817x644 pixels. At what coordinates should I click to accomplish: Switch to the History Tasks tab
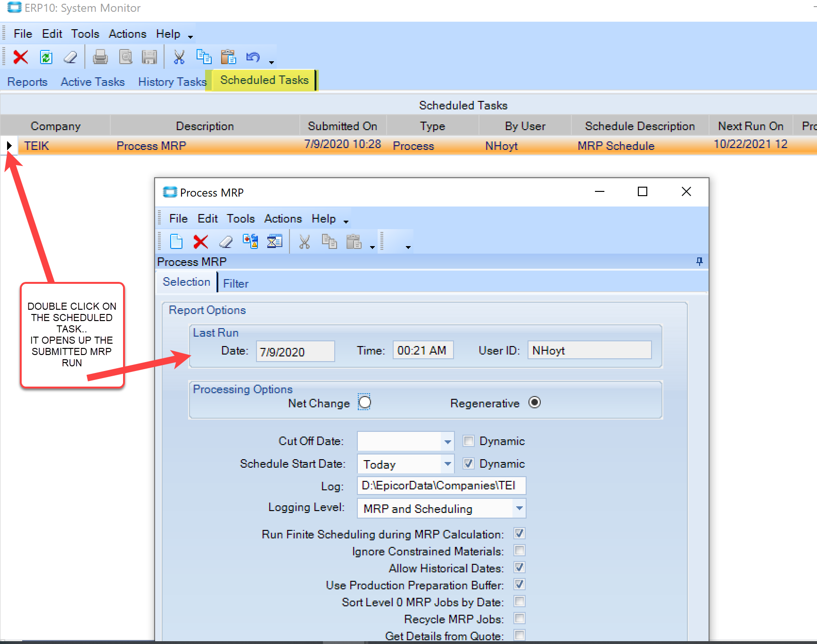point(172,81)
